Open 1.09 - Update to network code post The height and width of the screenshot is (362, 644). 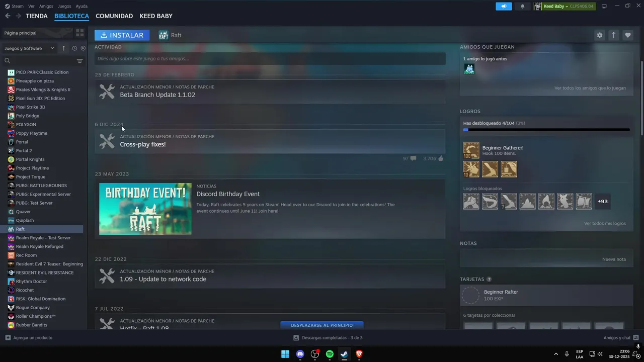click(x=163, y=279)
